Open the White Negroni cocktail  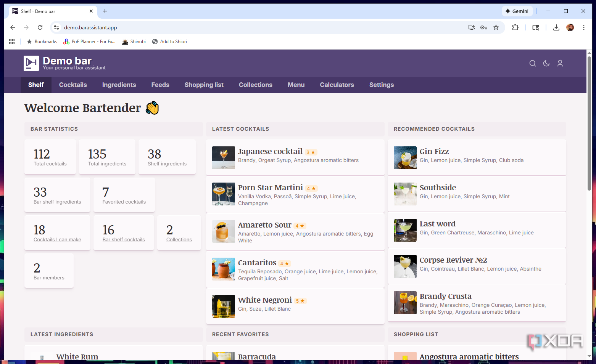265,300
